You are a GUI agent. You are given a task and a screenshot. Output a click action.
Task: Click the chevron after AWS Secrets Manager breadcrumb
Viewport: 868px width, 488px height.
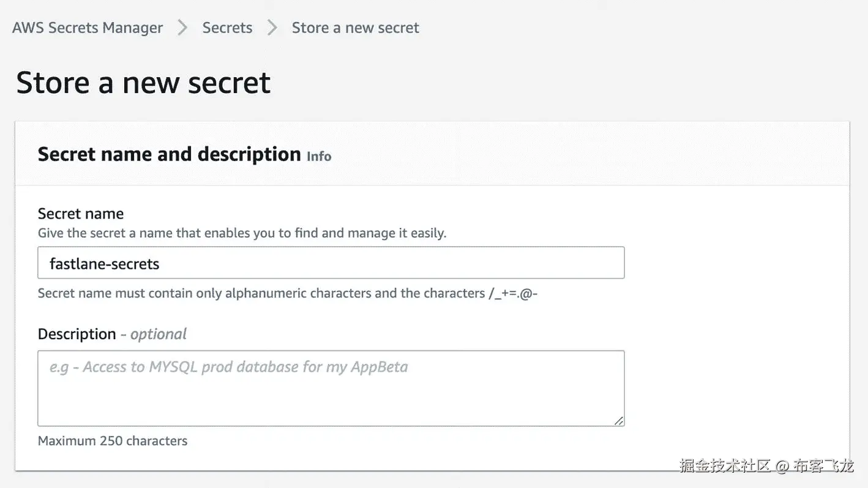click(x=182, y=28)
